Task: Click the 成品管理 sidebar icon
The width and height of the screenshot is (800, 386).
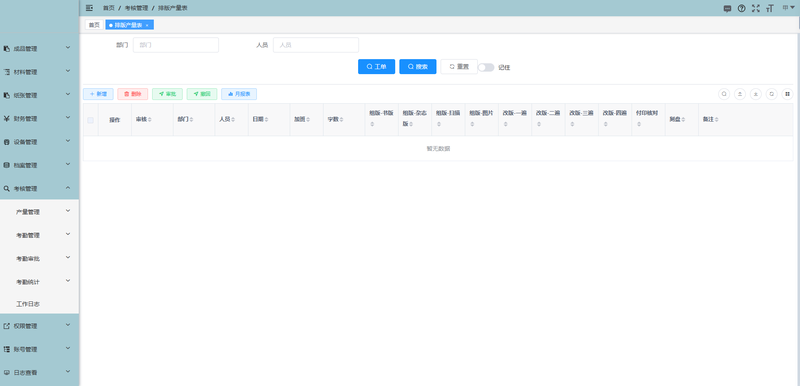Action: (7, 49)
